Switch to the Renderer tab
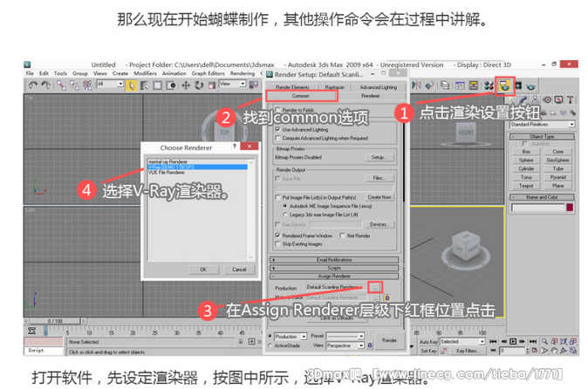 click(x=371, y=96)
